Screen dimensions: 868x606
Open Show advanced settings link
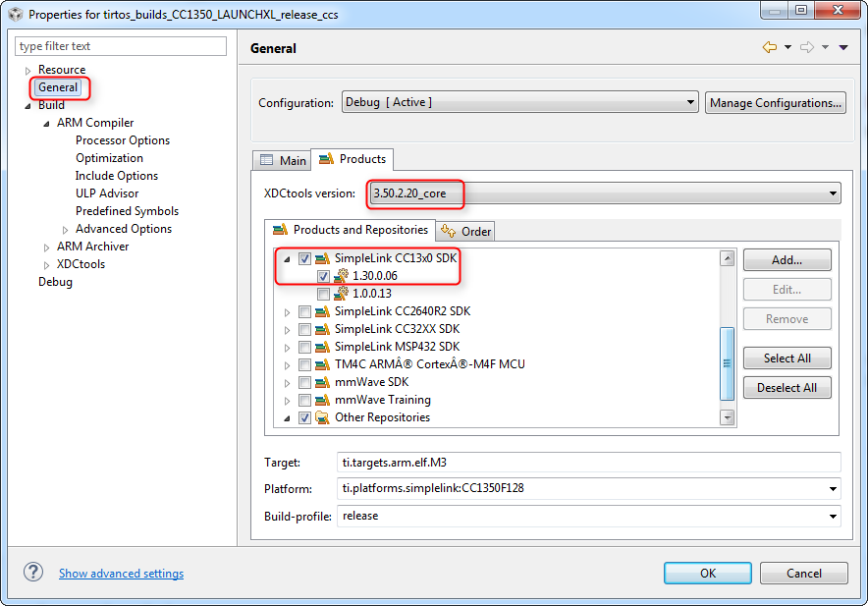[x=121, y=574]
